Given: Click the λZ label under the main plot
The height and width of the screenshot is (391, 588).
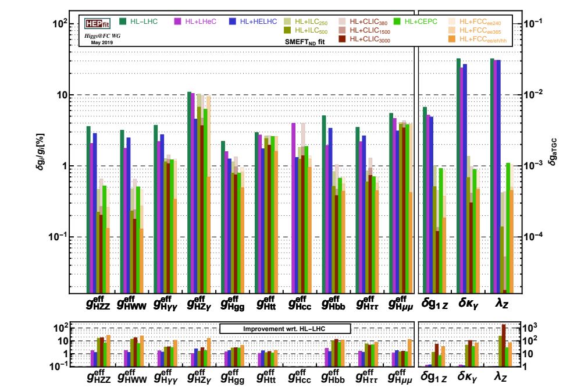Looking at the screenshot, I should coord(501,303).
